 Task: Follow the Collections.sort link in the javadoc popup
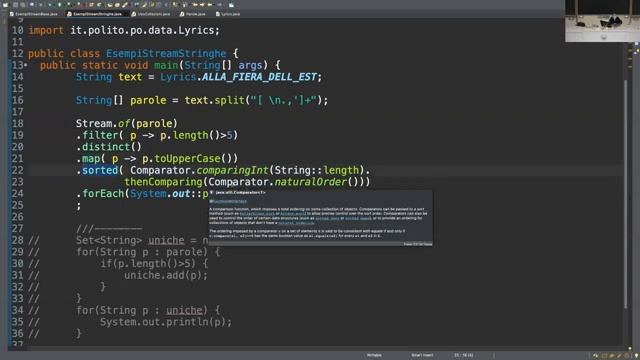[257, 213]
